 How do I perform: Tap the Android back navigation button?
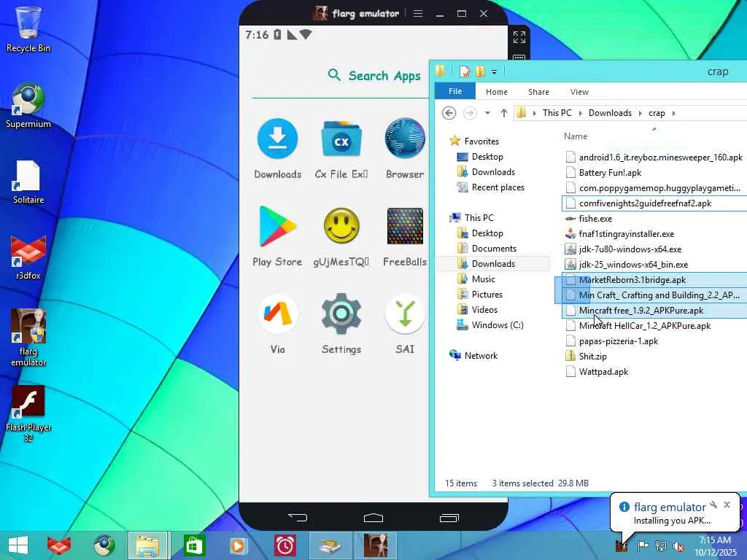(x=298, y=518)
